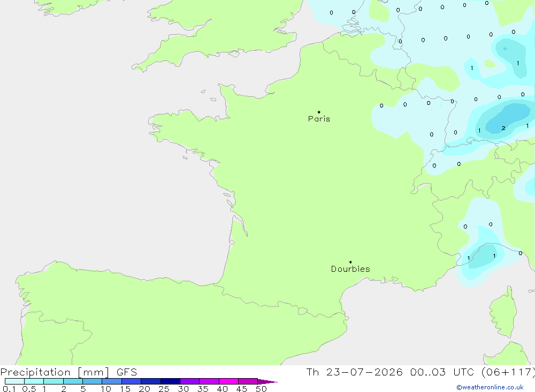
Task: Click the GFS model label
Action: pos(127,372)
